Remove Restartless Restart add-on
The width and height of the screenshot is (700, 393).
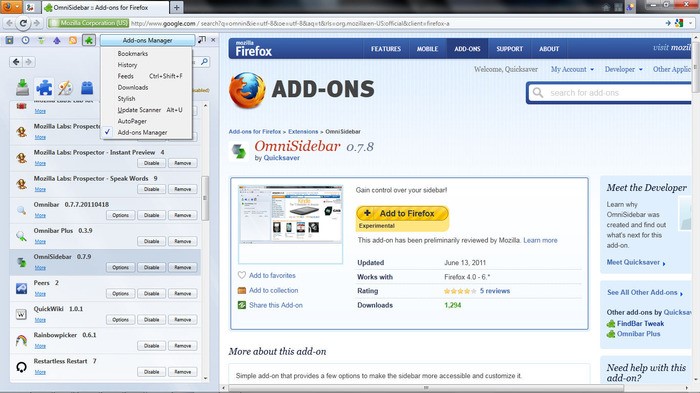click(183, 372)
